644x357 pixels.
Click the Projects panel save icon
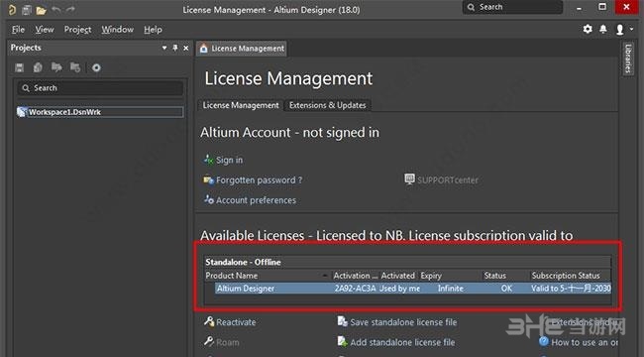[x=19, y=67]
